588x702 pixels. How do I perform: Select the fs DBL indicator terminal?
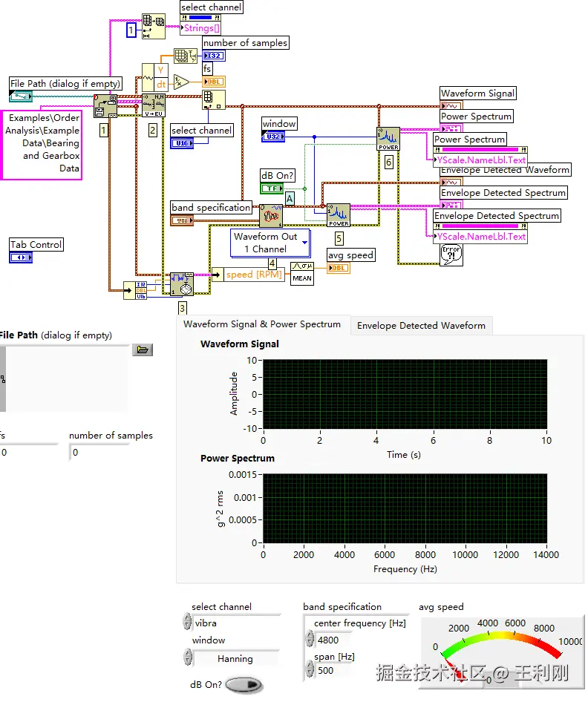214,82
